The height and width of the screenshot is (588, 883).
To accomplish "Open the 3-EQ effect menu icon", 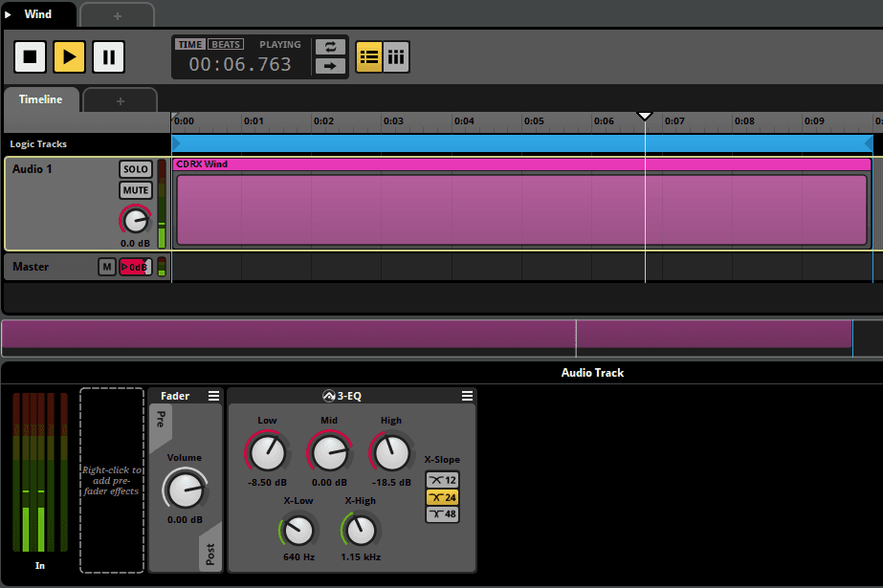I will [467, 396].
